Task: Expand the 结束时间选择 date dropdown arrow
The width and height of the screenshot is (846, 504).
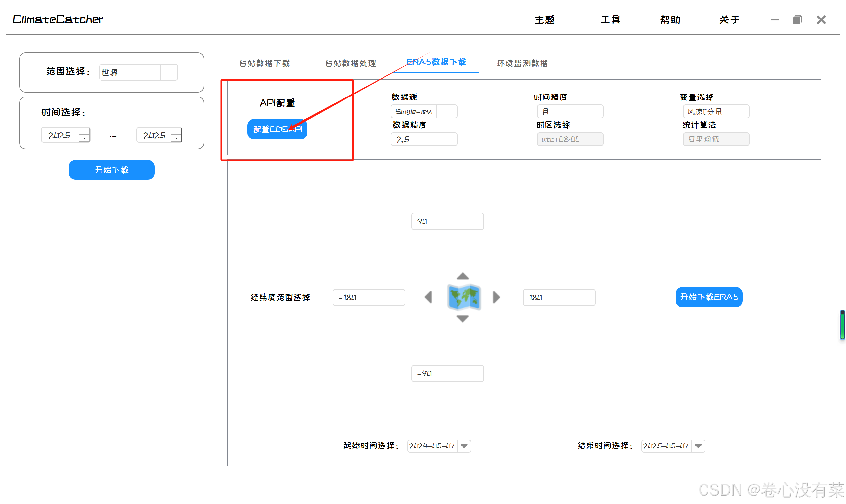Action: (698, 446)
